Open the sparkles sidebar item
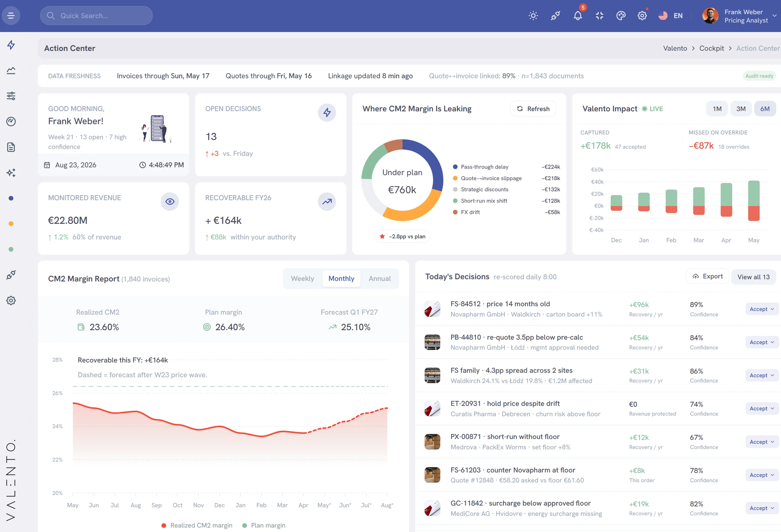This screenshot has width=781, height=532. (x=11, y=173)
